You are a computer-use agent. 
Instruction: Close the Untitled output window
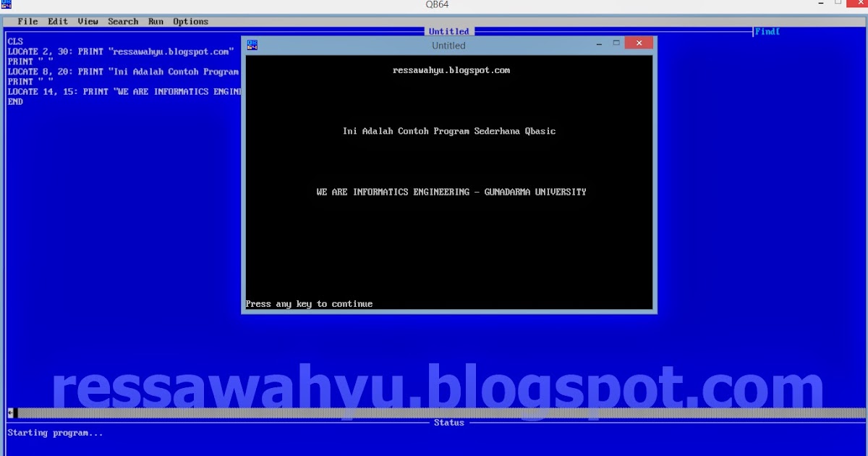pos(639,43)
